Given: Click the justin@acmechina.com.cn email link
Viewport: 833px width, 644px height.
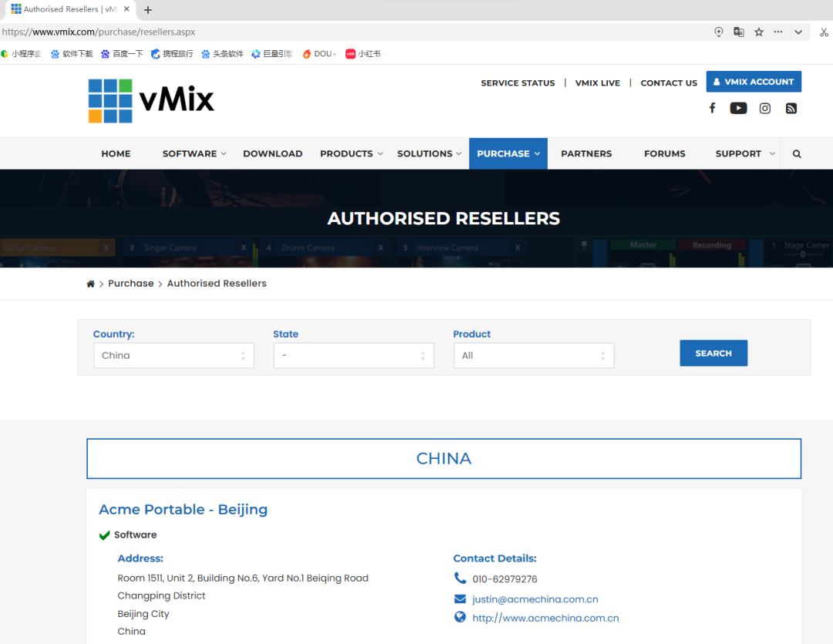Looking at the screenshot, I should click(535, 599).
